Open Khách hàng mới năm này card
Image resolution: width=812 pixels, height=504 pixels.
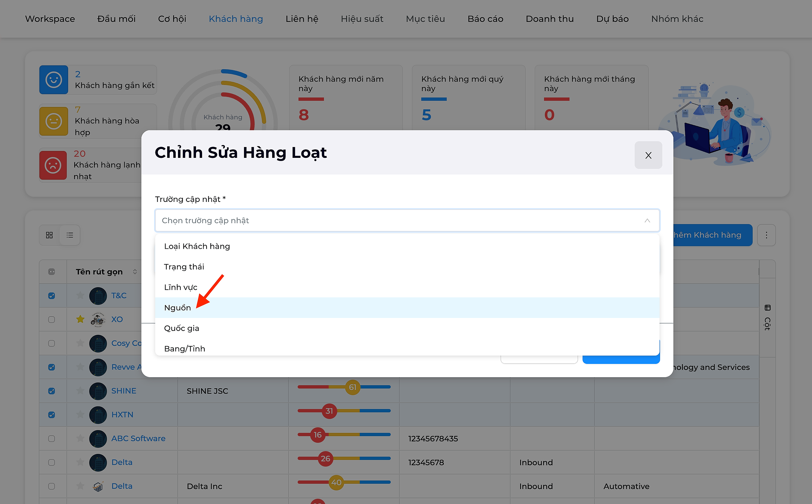pos(346,98)
